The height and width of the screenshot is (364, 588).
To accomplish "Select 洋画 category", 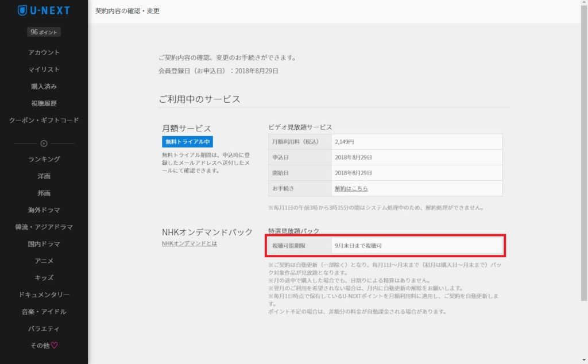I will click(x=44, y=176).
